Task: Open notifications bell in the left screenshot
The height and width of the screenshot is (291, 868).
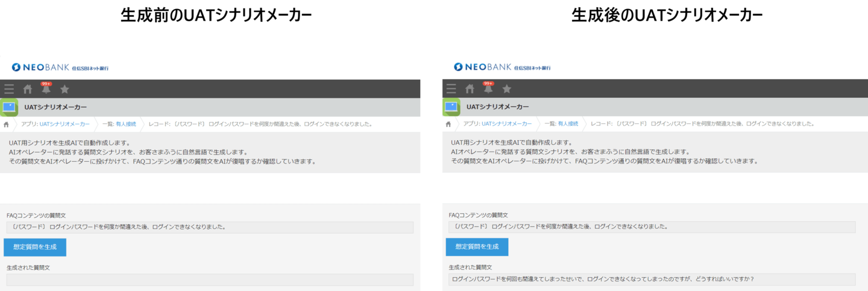Action: coord(46,89)
